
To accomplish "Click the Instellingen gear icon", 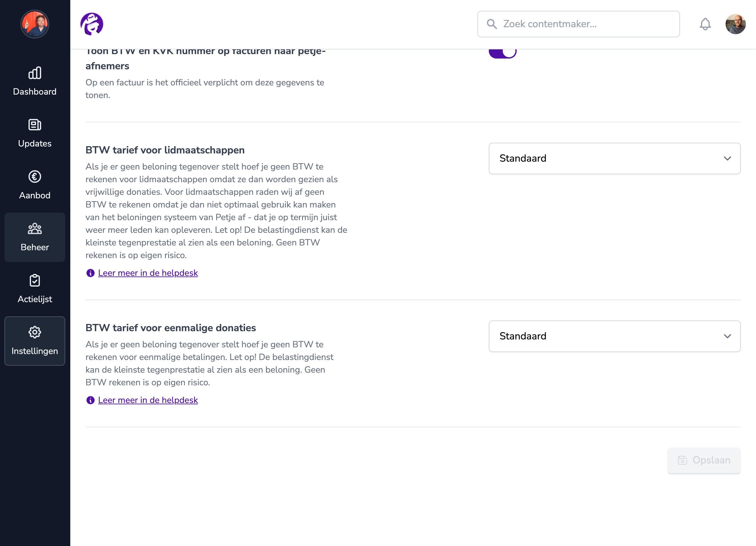I will click(35, 332).
